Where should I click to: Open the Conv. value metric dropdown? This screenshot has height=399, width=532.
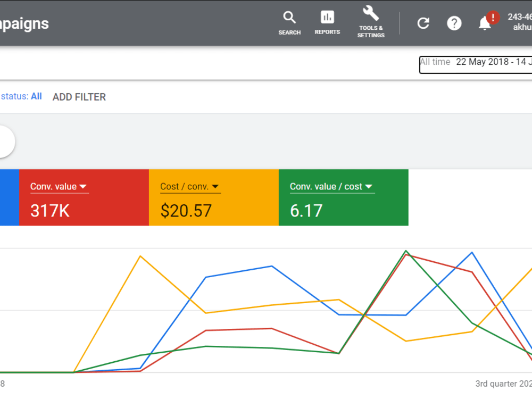tap(59, 187)
